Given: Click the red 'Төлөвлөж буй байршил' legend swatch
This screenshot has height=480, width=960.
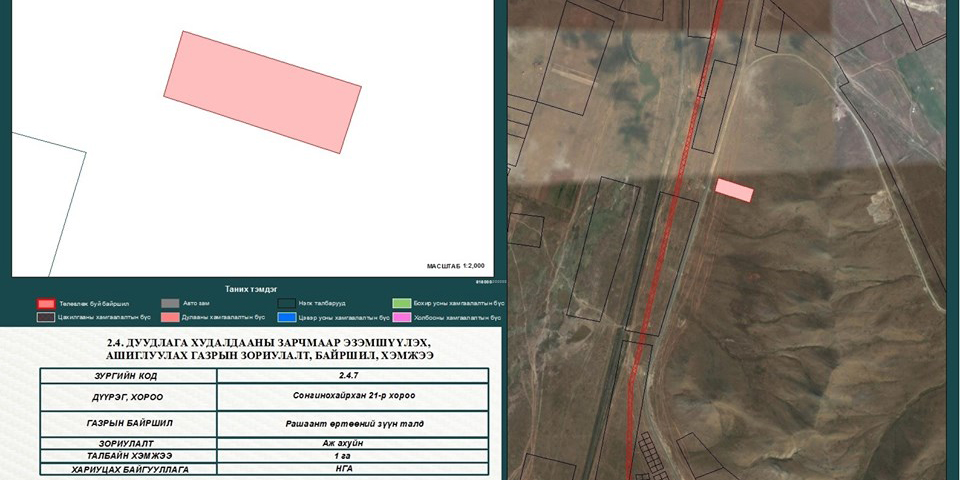Looking at the screenshot, I should (x=46, y=303).
